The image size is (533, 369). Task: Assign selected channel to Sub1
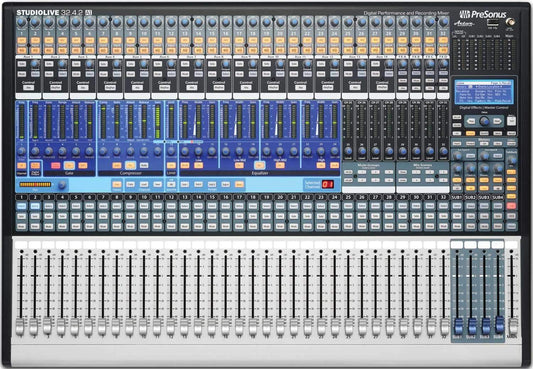pyautogui.click(x=185, y=184)
